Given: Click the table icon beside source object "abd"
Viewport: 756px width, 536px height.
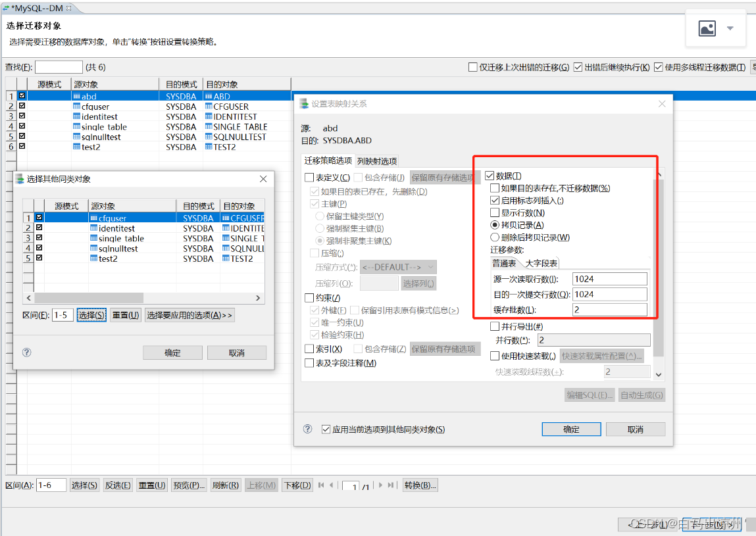Looking at the screenshot, I should pos(77,96).
